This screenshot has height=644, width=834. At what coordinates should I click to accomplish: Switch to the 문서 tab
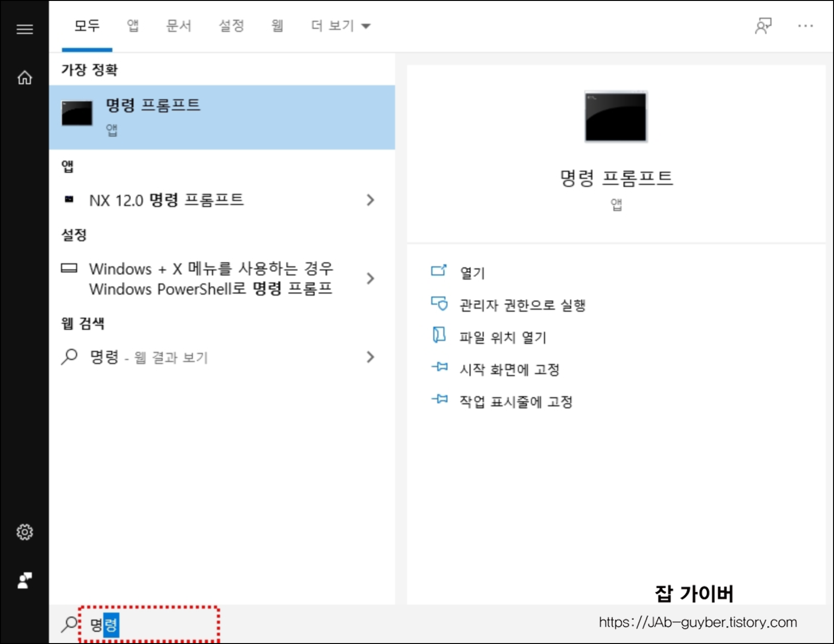click(179, 26)
